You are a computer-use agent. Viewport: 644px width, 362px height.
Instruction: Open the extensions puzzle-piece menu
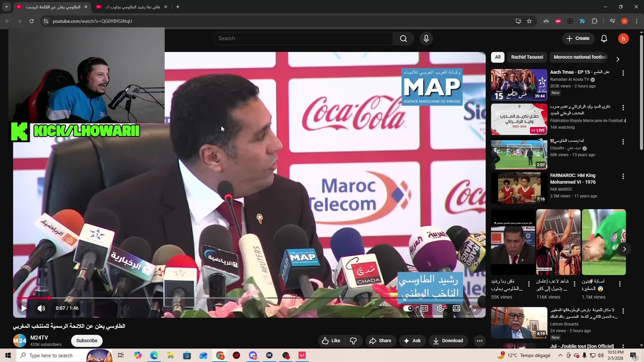coord(595,21)
